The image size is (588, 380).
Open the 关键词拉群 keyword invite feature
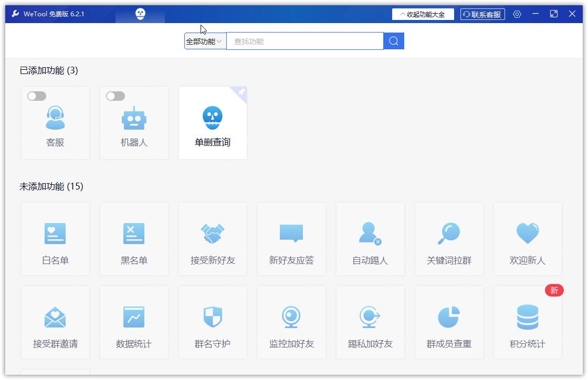coord(449,239)
